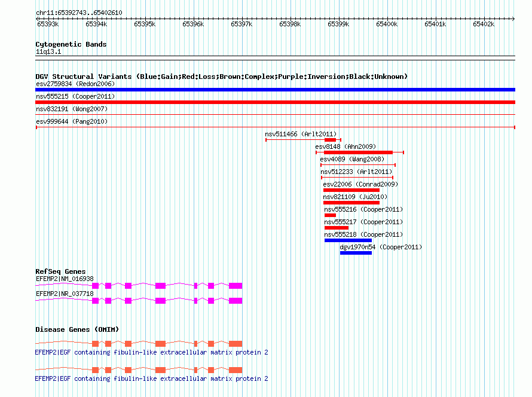
Task: Open esv8148 (Ahn2009) variant label
Action: pos(346,146)
